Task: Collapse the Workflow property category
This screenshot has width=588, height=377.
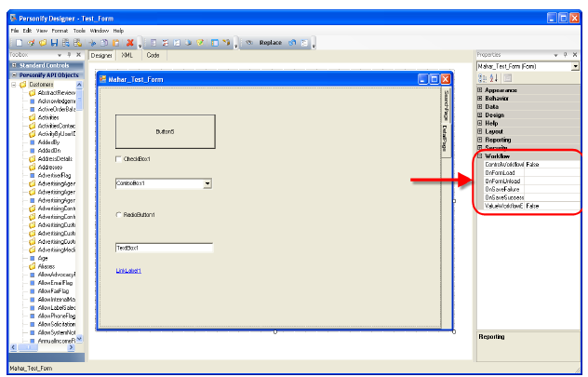Action: coord(480,156)
